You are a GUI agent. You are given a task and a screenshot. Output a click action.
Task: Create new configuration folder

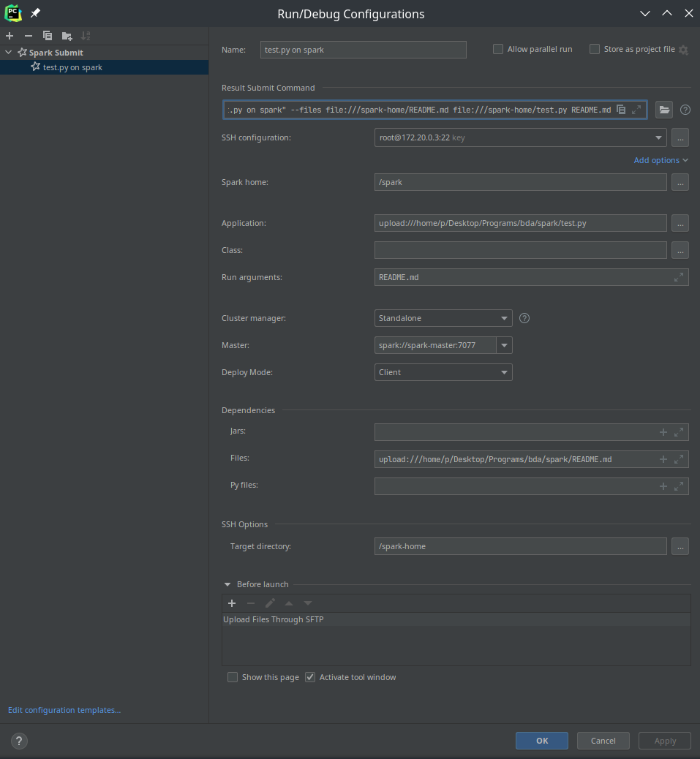point(67,36)
